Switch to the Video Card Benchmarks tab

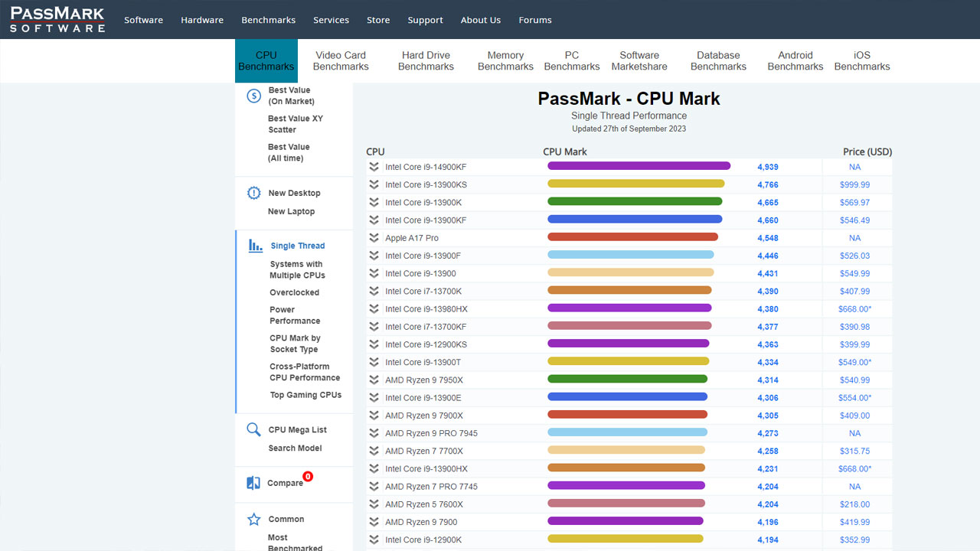click(x=341, y=61)
